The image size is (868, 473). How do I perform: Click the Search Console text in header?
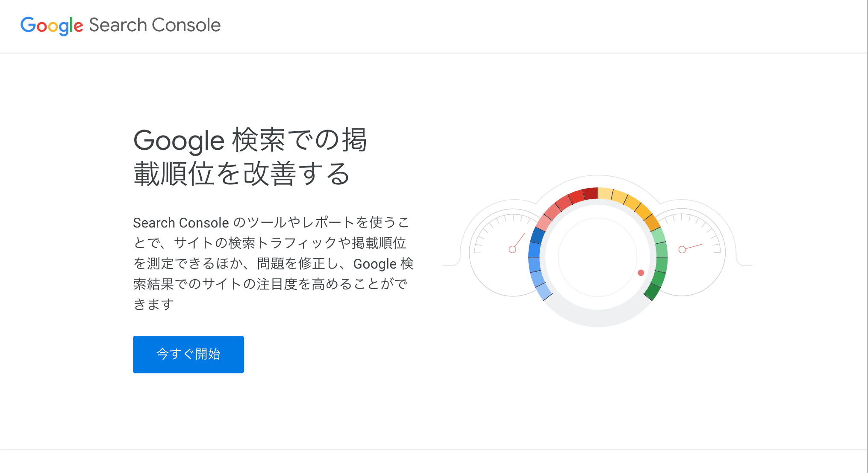155,25
